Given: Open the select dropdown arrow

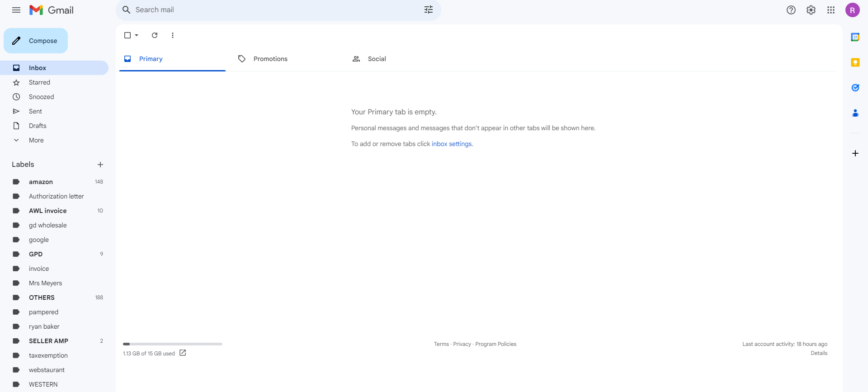Looking at the screenshot, I should tap(137, 35).
